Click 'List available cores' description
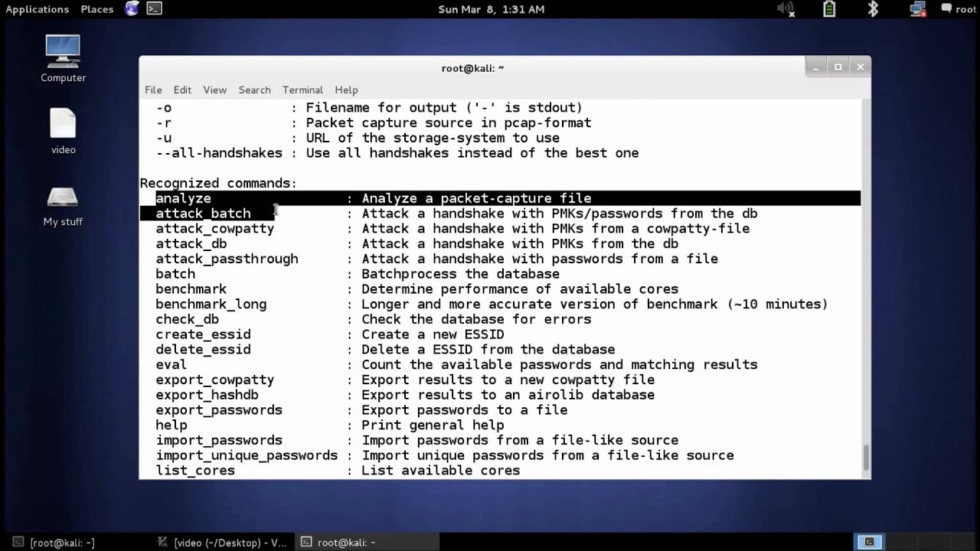The height and width of the screenshot is (551, 980). [440, 471]
